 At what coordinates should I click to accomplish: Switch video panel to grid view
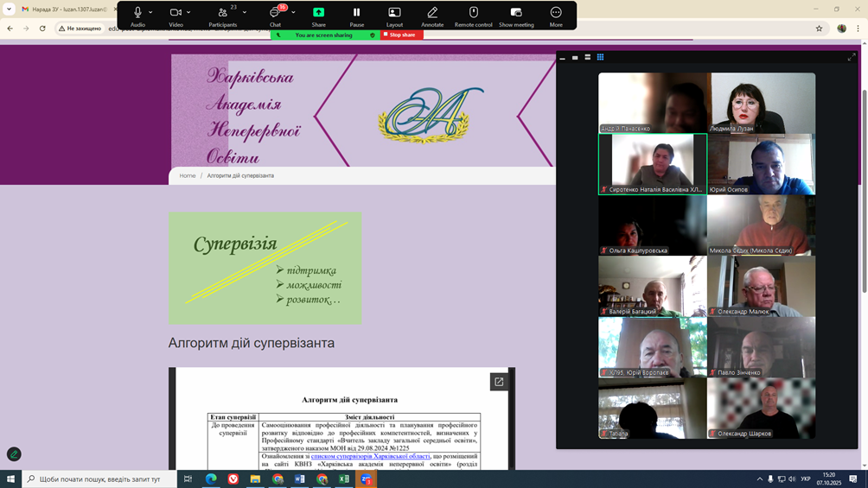coord(600,57)
